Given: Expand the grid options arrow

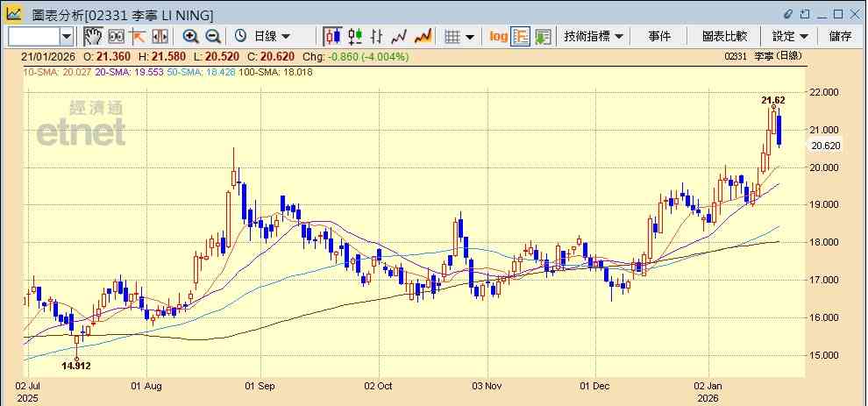Looking at the screenshot, I should [x=469, y=37].
